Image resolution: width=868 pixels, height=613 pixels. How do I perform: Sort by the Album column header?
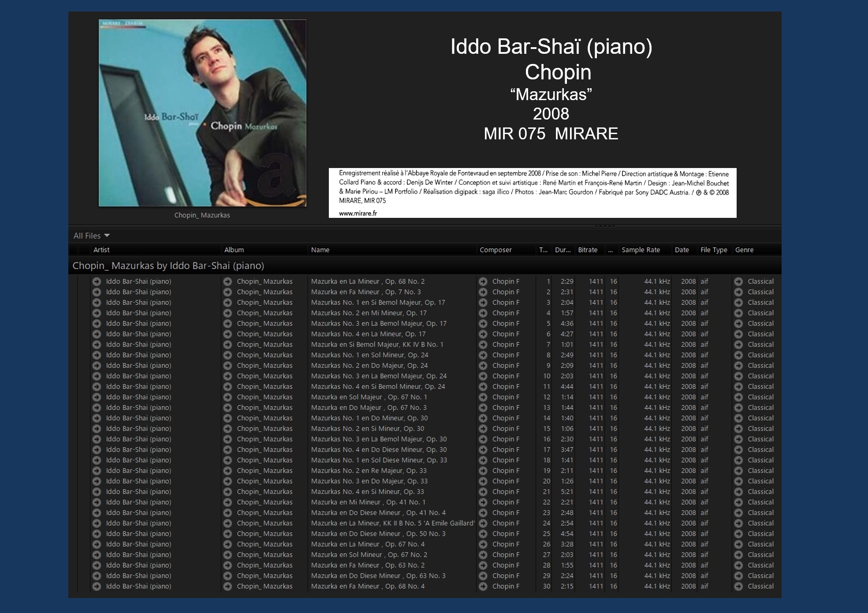[234, 250]
